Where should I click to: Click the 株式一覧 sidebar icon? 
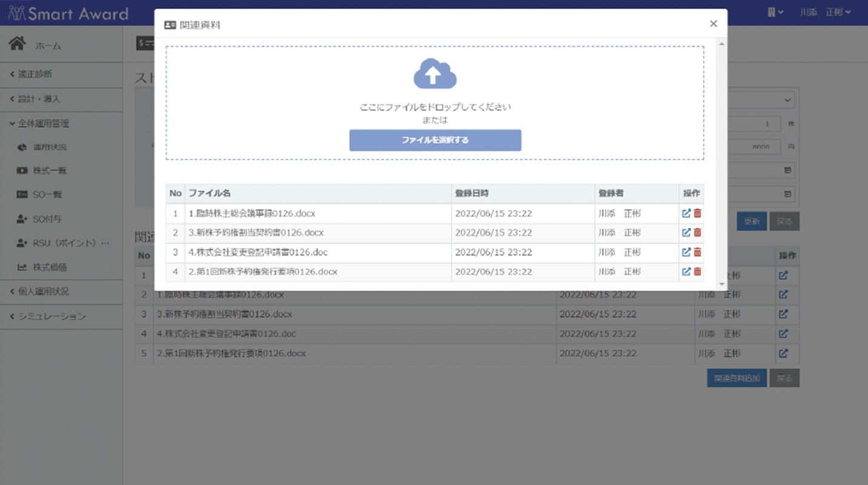(x=22, y=171)
